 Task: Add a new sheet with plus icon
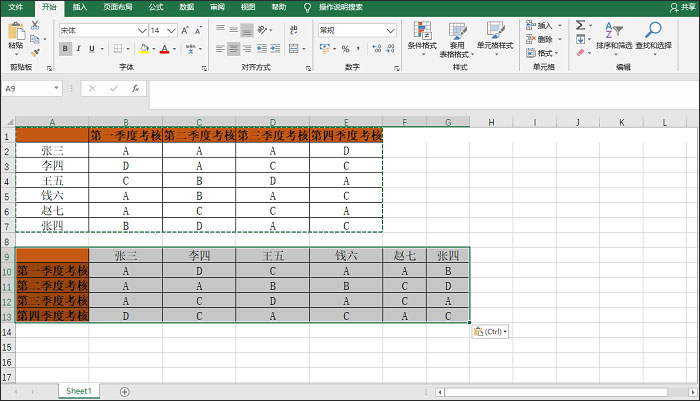click(x=125, y=392)
